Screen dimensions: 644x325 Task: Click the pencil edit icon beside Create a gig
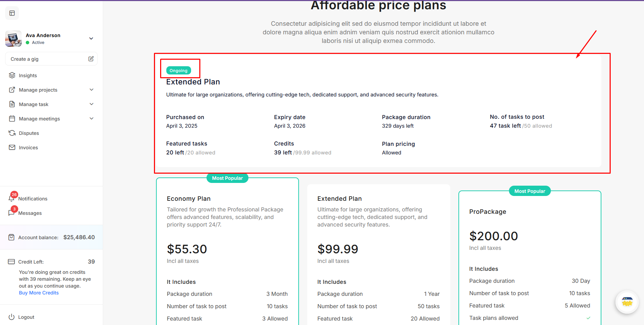[91, 59]
